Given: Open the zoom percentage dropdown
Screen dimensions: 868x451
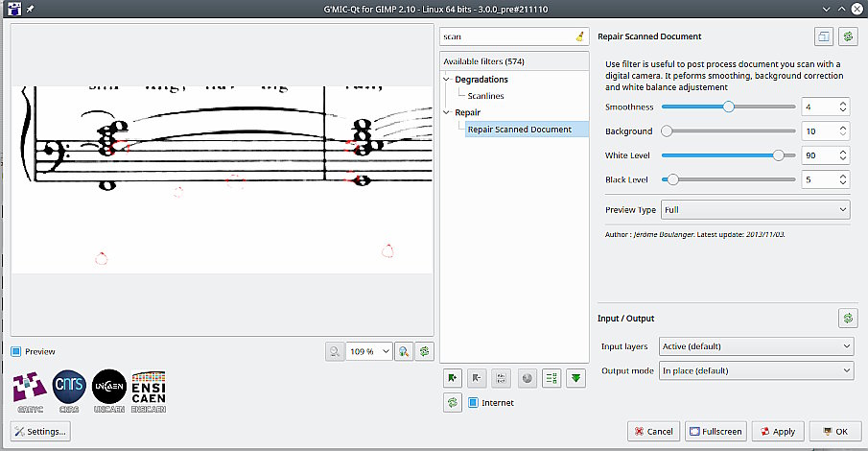Looking at the screenshot, I should click(x=368, y=351).
